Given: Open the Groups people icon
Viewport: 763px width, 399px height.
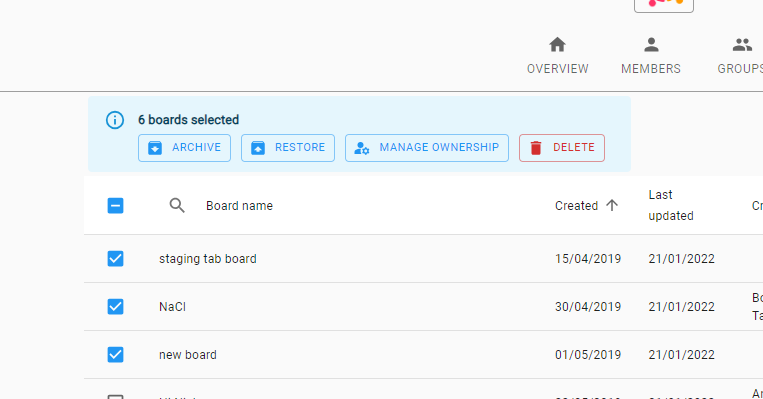Looking at the screenshot, I should (x=742, y=45).
